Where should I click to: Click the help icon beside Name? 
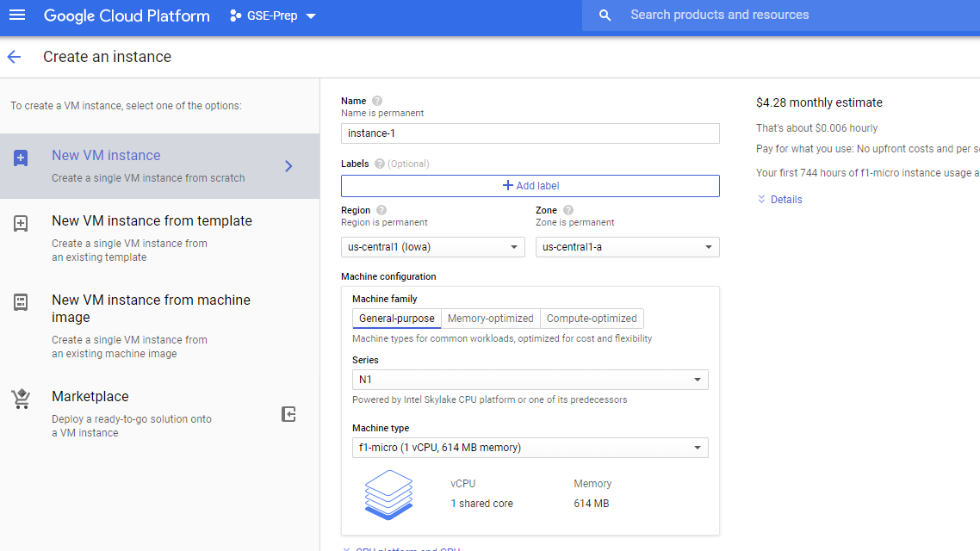click(377, 101)
